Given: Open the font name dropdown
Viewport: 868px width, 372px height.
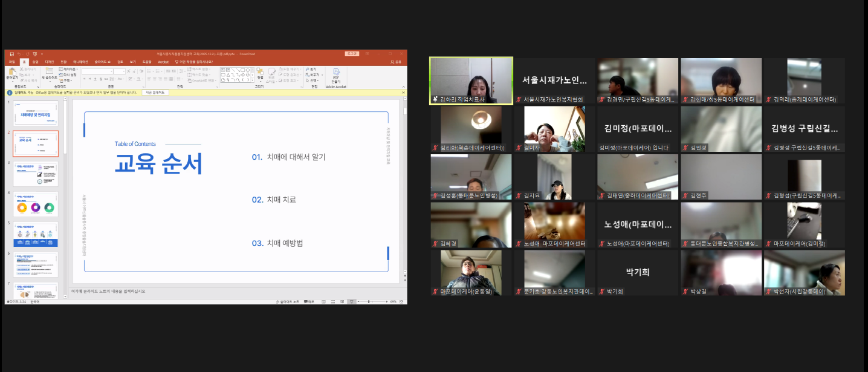Looking at the screenshot, I should 112,71.
